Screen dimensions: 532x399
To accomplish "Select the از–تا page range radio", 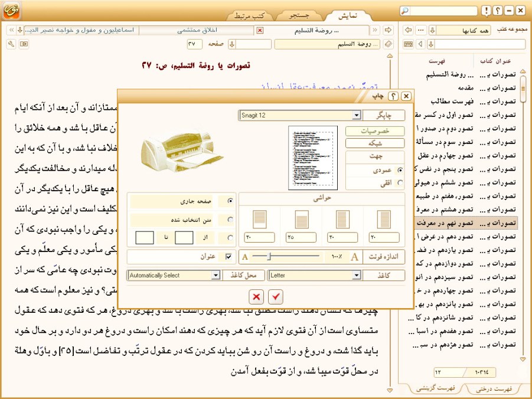I will coord(230,237).
